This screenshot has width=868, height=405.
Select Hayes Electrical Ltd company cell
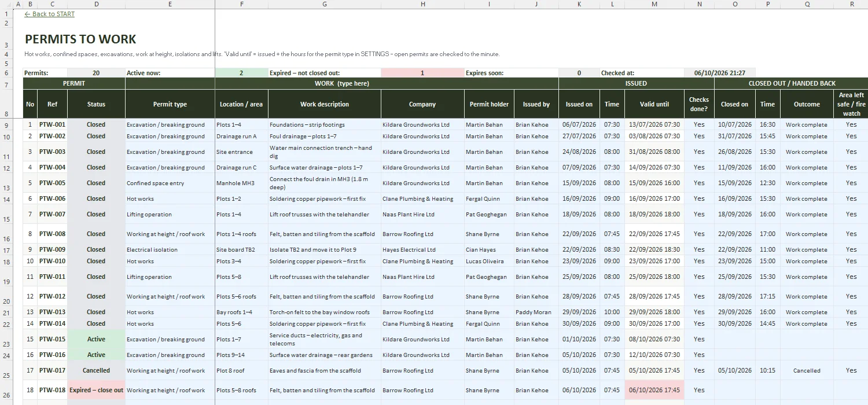(x=422, y=249)
